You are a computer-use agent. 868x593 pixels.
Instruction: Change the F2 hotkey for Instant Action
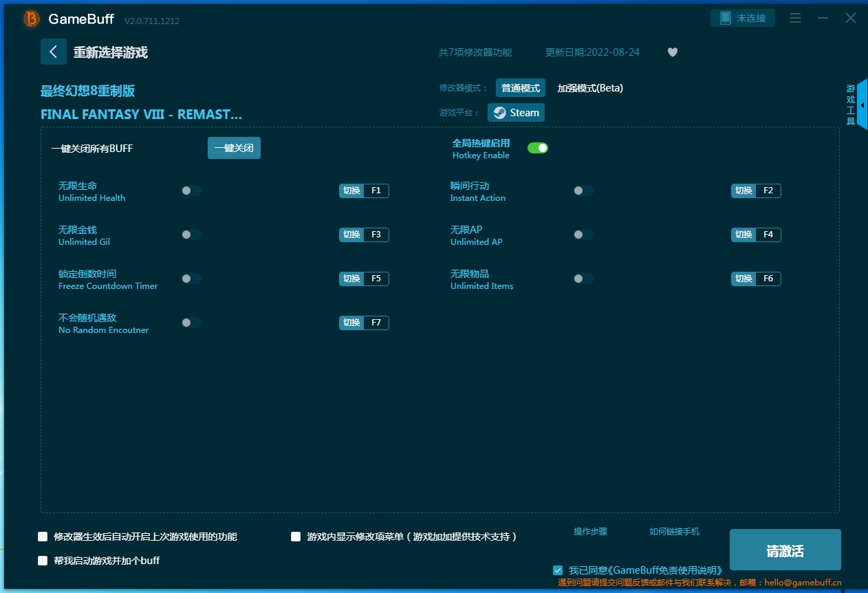click(755, 191)
